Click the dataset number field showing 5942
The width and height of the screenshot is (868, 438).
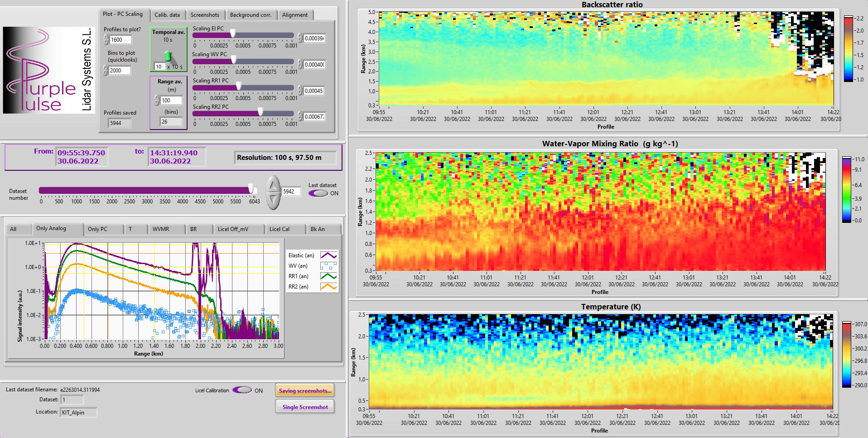coord(291,192)
